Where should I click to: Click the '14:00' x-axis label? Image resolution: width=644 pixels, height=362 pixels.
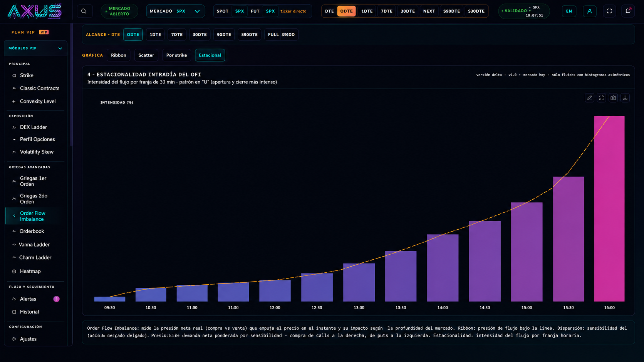443,308
